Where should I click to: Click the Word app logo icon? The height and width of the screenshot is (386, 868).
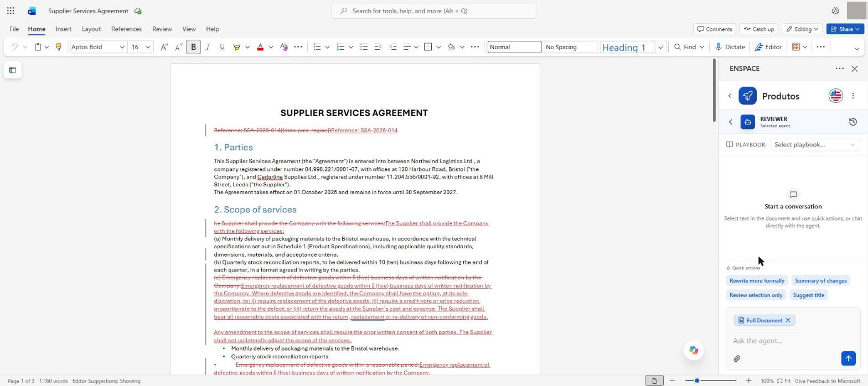(32, 11)
